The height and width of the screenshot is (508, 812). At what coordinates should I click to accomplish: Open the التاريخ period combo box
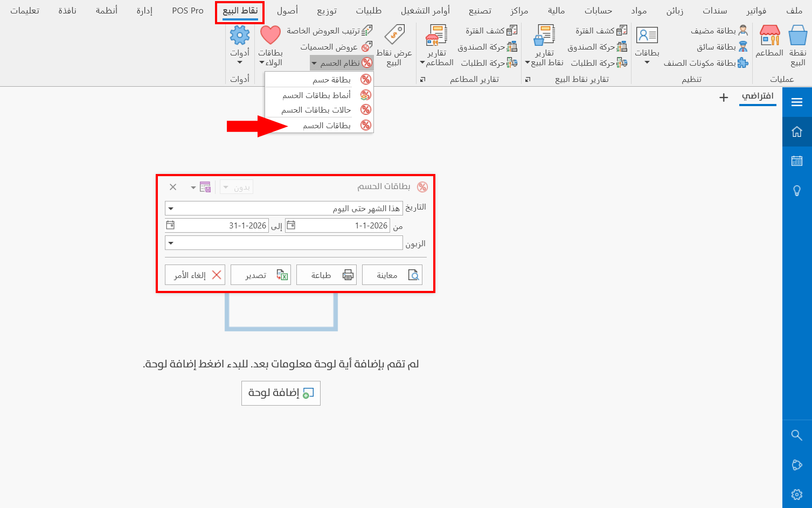pyautogui.click(x=284, y=208)
